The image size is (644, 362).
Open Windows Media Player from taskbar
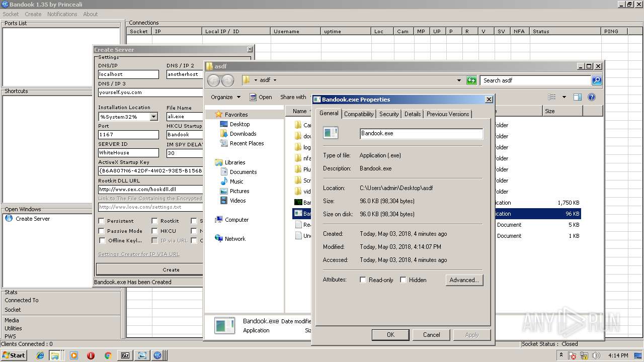[x=74, y=355]
